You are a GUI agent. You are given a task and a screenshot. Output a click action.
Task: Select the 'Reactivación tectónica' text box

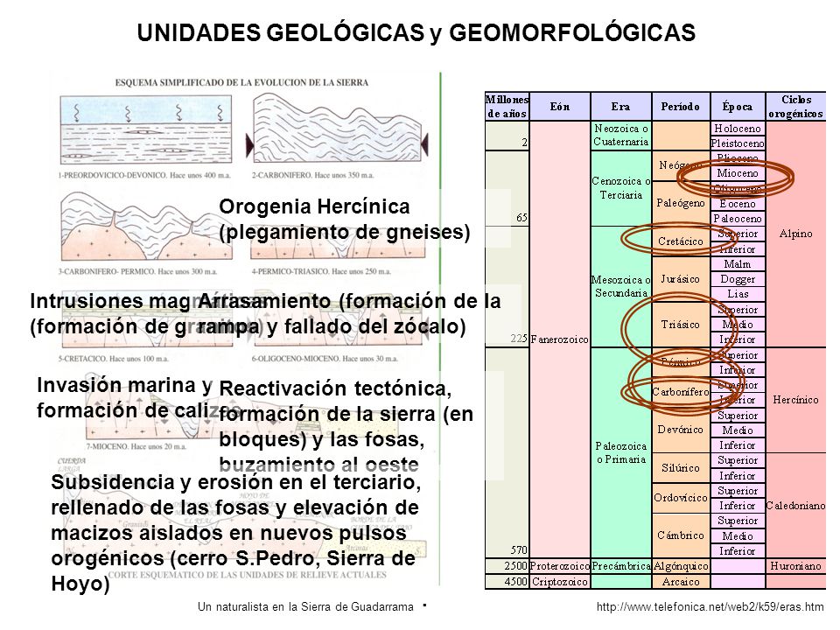(346, 426)
